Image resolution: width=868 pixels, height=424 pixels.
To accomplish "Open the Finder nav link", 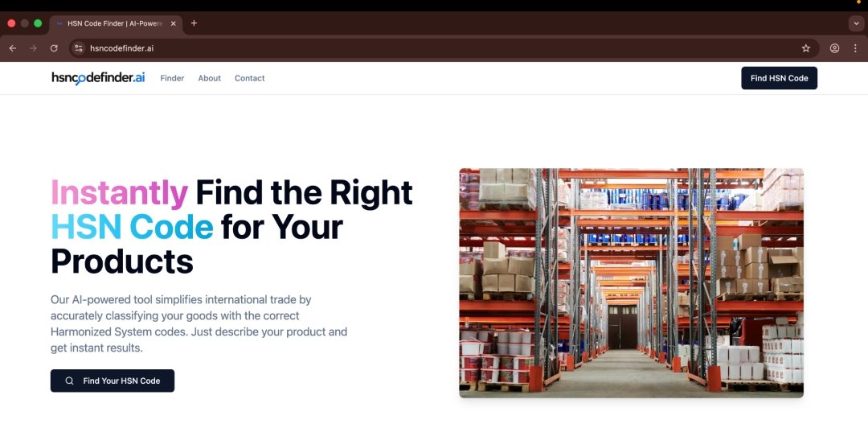I will tap(172, 78).
